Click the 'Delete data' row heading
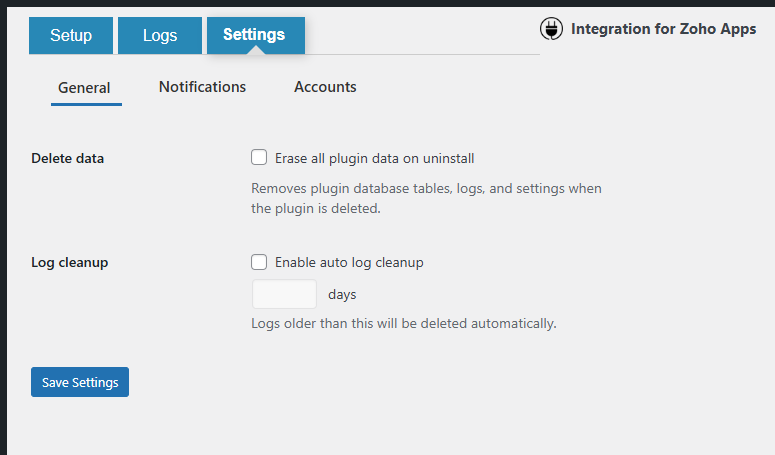Image resolution: width=775 pixels, height=455 pixels. tap(68, 158)
